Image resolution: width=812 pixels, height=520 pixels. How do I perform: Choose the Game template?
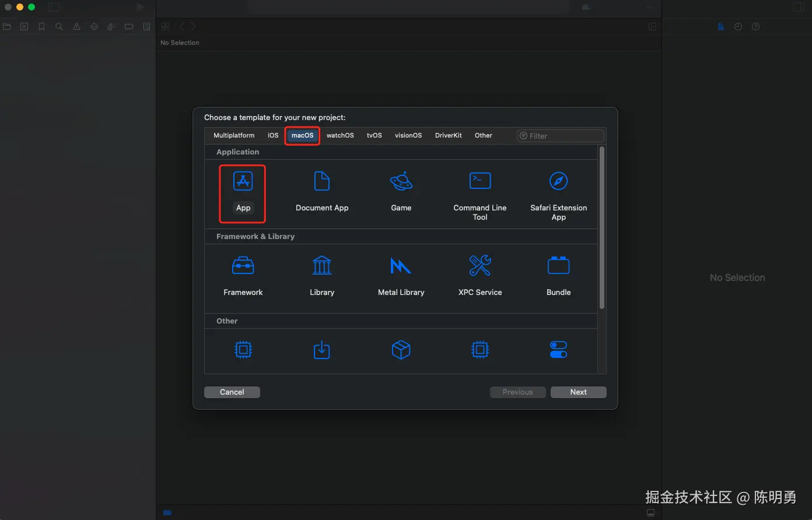pyautogui.click(x=401, y=192)
